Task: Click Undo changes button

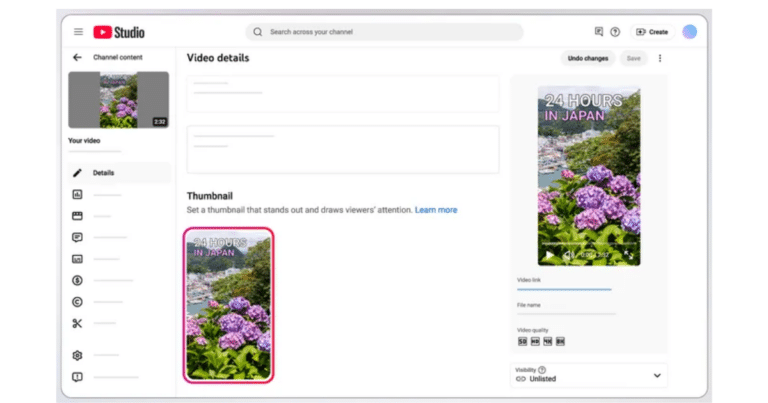Action: point(588,58)
